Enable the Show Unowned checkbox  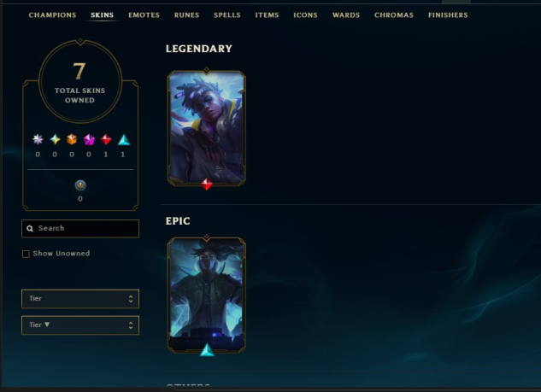26,255
